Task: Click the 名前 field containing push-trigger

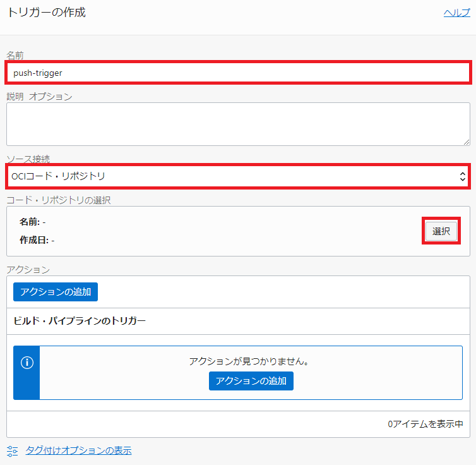Action: (238, 73)
